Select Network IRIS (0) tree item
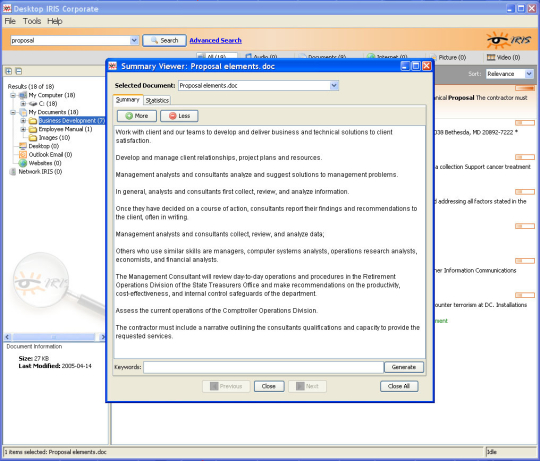The height and width of the screenshot is (461, 540). (x=40, y=171)
